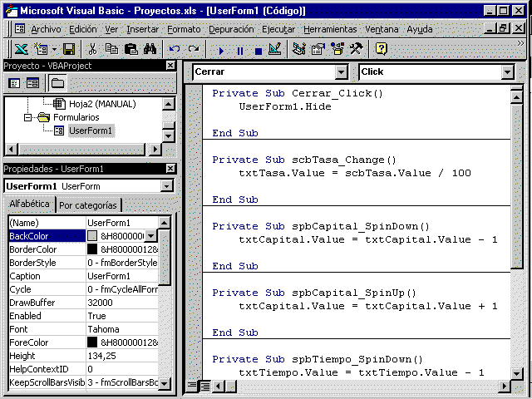
Task: Click the ForeColor black color swatch
Action: [92, 342]
